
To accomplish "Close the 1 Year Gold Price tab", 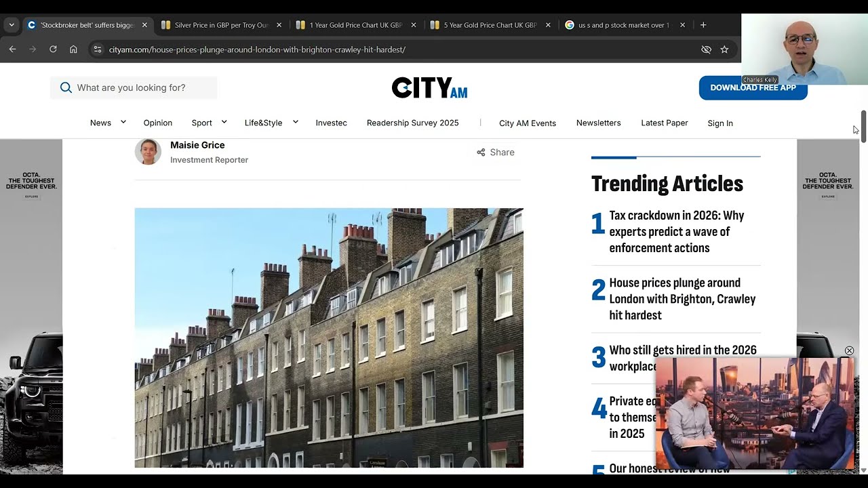I will pos(413,25).
